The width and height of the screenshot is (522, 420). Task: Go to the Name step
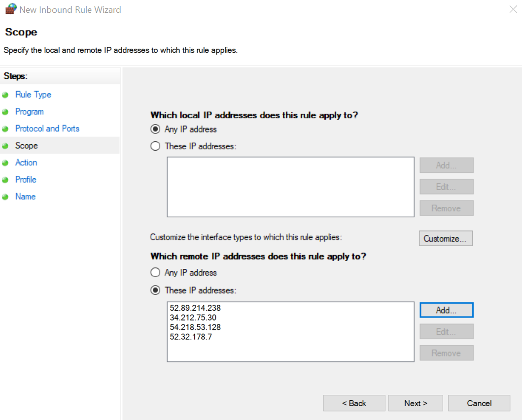click(x=25, y=196)
